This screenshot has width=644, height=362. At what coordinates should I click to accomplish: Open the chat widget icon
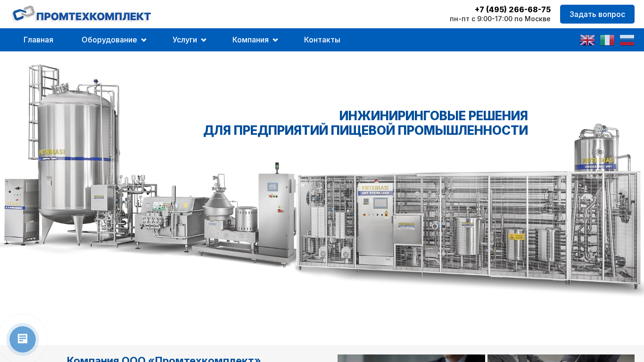click(x=23, y=339)
